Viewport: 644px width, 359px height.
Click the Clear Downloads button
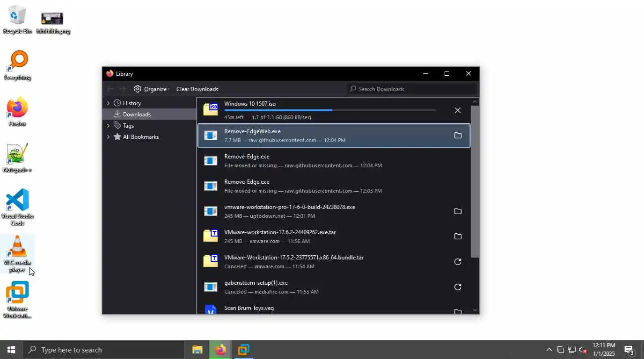tap(197, 89)
